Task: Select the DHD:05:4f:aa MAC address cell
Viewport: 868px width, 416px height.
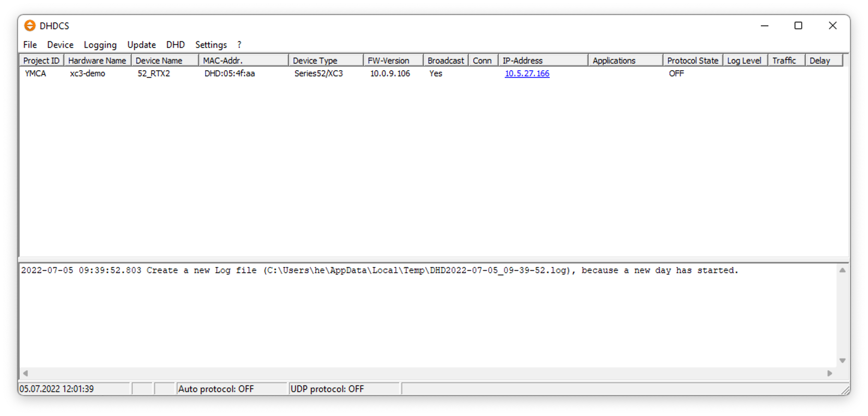Action: pyautogui.click(x=230, y=73)
